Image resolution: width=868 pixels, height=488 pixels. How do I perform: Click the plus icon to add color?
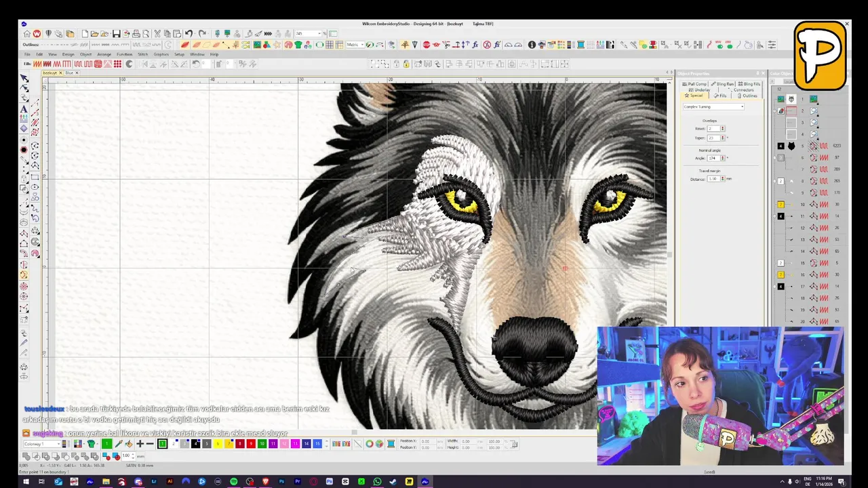140,444
